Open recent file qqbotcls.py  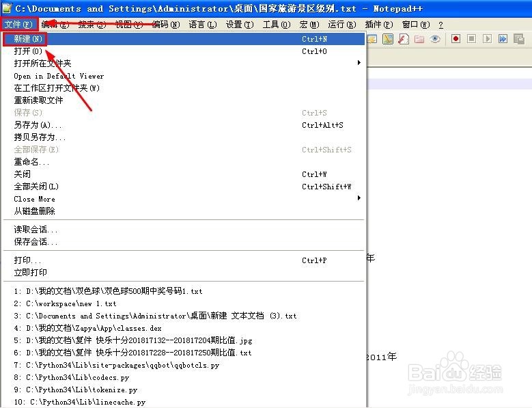tap(184, 365)
